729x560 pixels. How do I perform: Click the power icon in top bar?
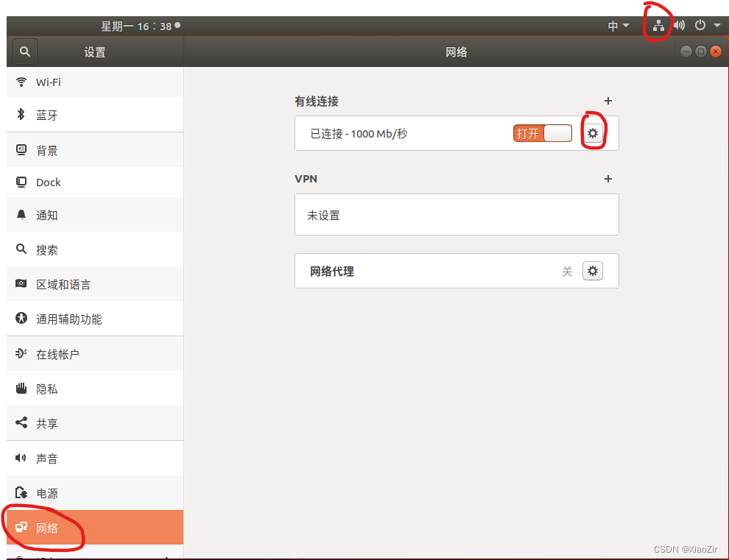[699, 24]
